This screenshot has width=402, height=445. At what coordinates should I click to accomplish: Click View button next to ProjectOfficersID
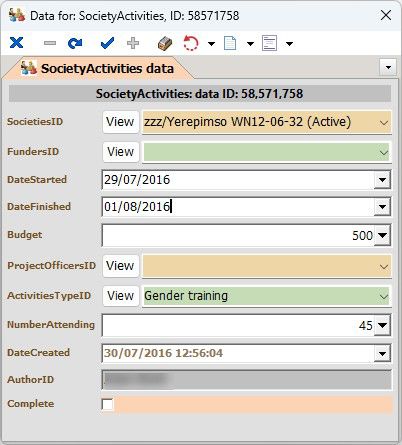coord(121,266)
